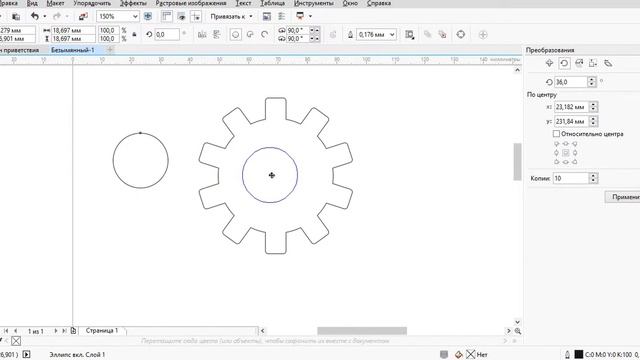This screenshot has width=640, height=360.
Task: Open the Макет menu
Action: 55,3
